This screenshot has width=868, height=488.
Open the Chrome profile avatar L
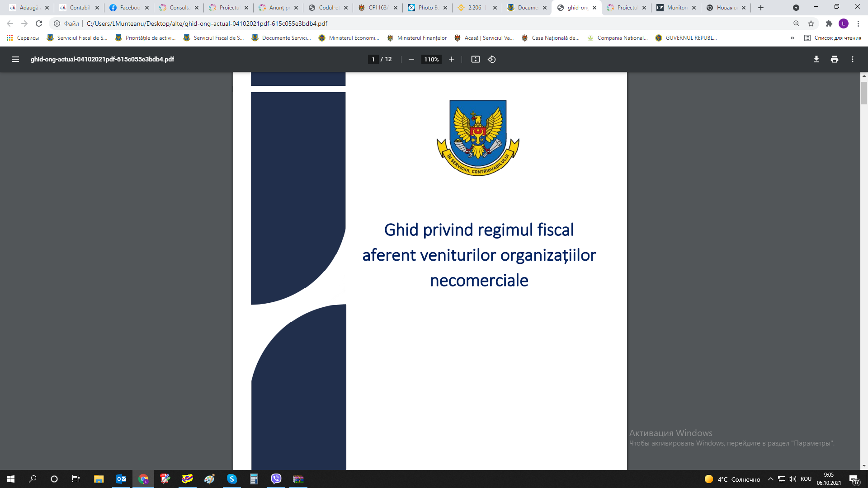click(x=844, y=23)
